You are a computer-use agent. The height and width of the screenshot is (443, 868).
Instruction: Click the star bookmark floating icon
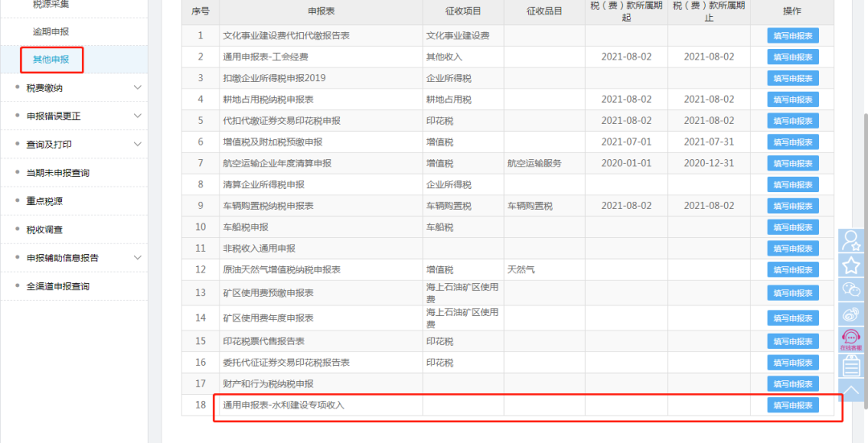pyautogui.click(x=851, y=266)
